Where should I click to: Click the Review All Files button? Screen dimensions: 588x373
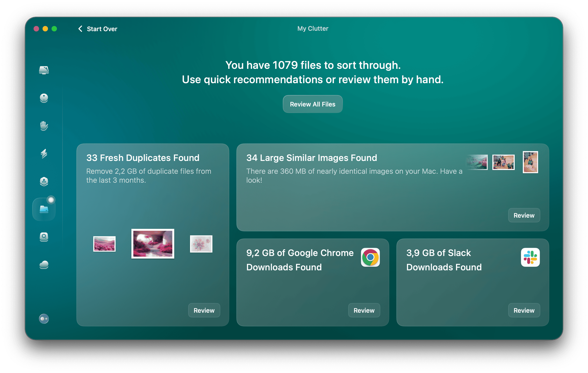tap(313, 104)
